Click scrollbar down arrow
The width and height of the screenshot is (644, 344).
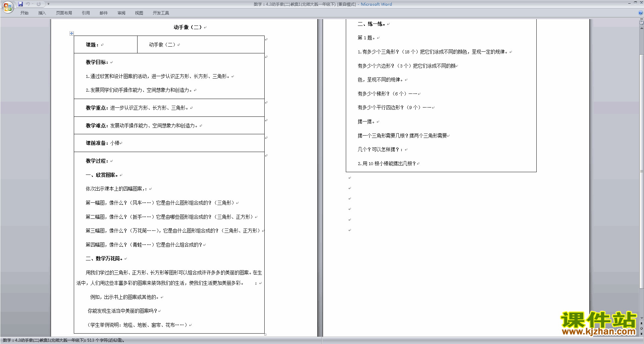click(641, 318)
